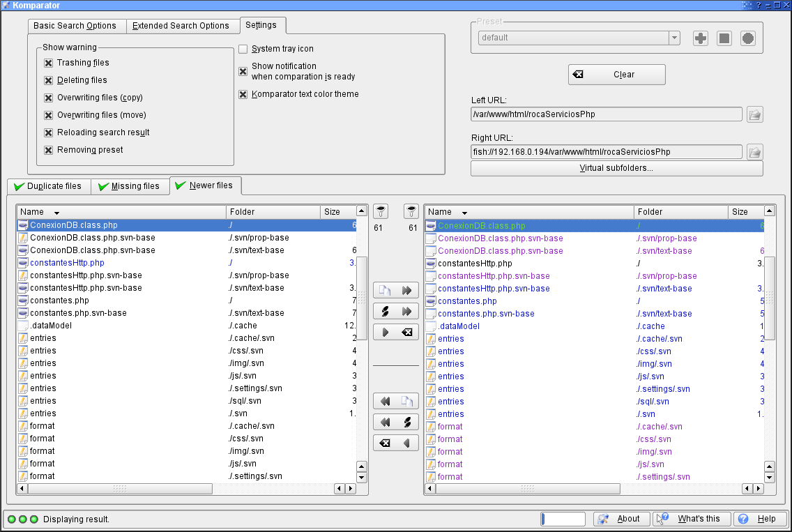Click right list horizontal scrollbar handle

(x=528, y=489)
